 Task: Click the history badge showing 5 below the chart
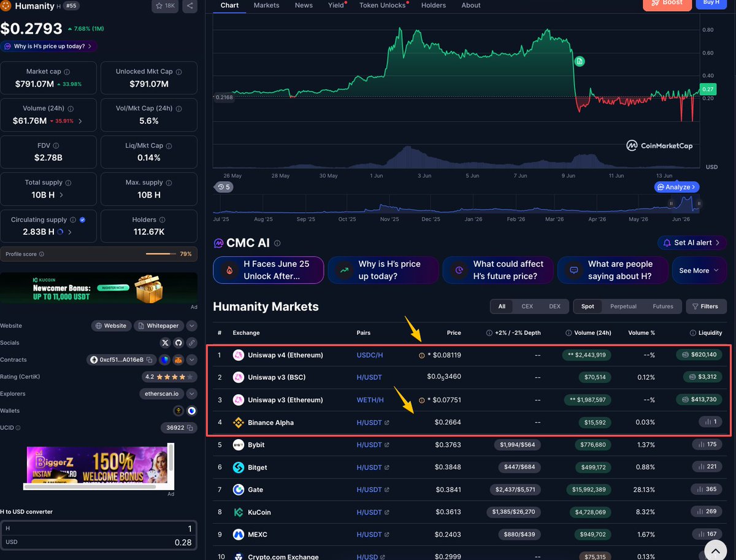point(224,187)
